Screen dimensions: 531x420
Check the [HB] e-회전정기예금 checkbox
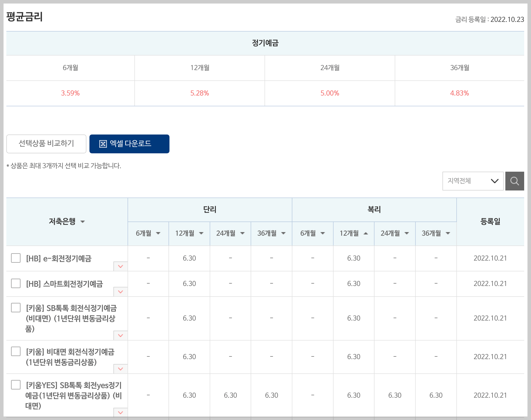[x=16, y=258]
